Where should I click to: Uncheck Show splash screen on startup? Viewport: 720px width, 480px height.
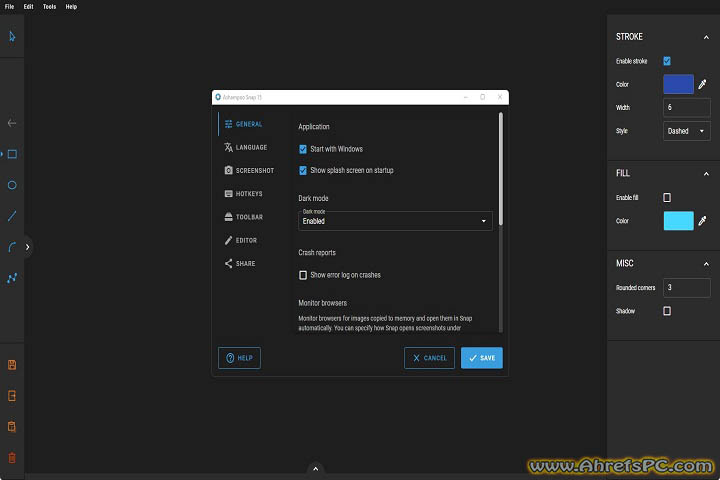[303, 170]
